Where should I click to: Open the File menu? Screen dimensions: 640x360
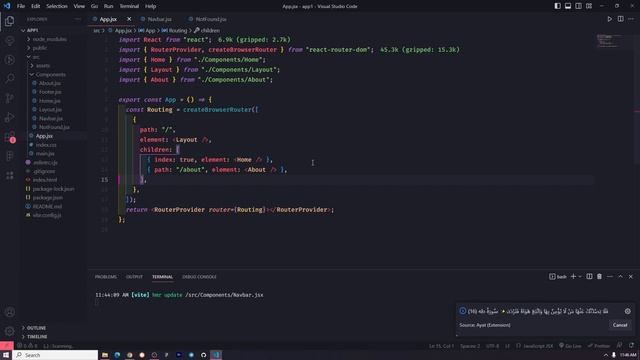(x=21, y=6)
